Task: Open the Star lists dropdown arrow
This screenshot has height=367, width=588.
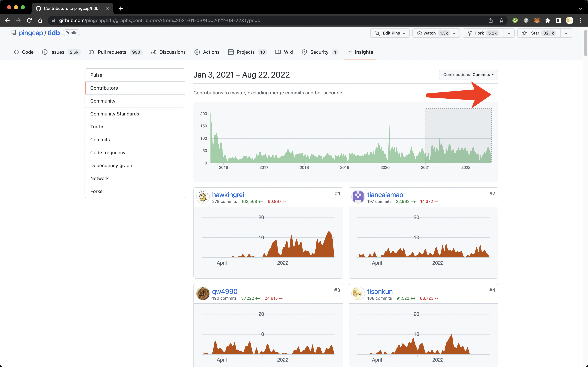Action: (x=566, y=33)
